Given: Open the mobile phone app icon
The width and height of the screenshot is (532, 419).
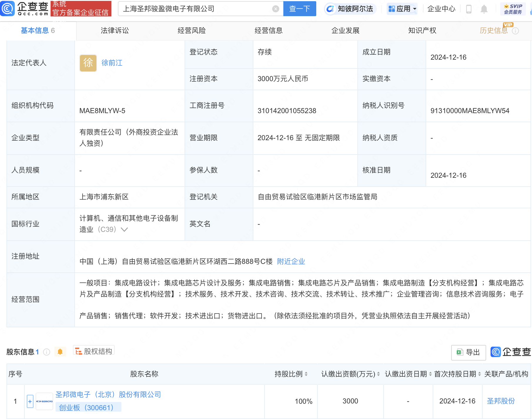Looking at the screenshot, I should pyautogui.click(x=469, y=9).
